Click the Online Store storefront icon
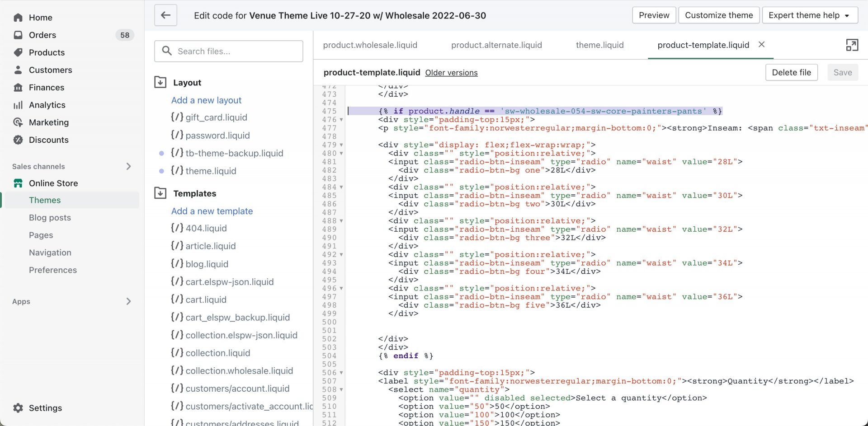Image resolution: width=868 pixels, height=426 pixels. click(x=18, y=183)
